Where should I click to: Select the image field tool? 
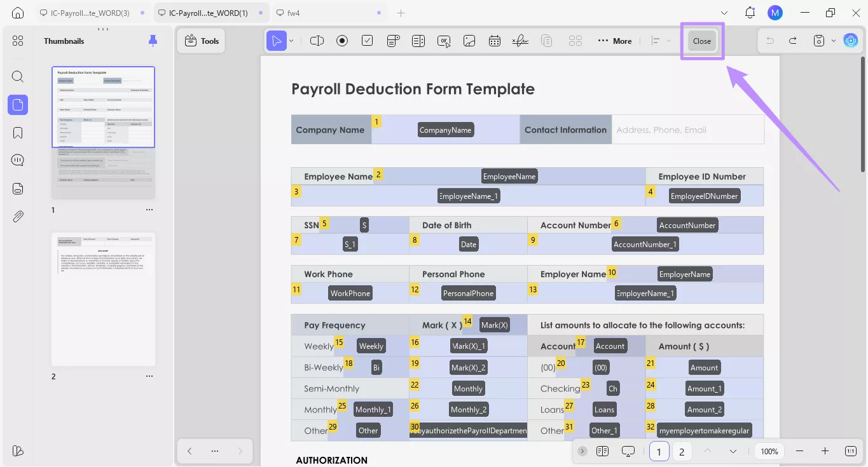469,41
